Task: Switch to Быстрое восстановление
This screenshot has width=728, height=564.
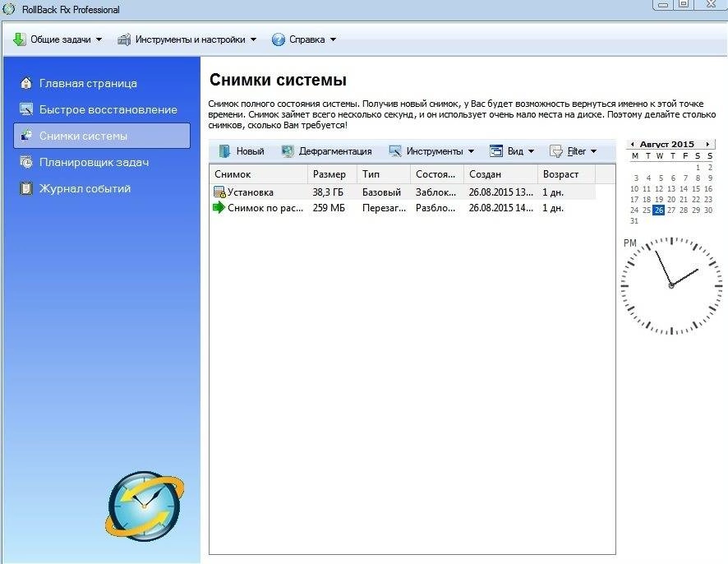Action: 102,109
